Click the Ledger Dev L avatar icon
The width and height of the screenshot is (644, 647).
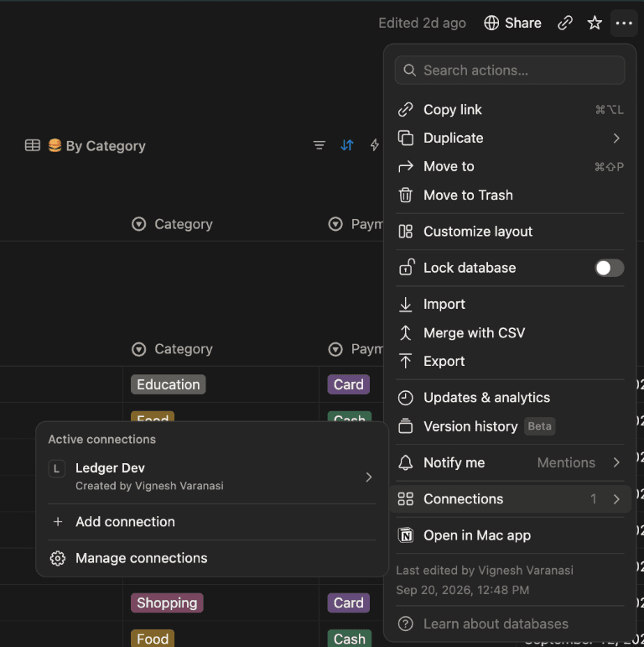pyautogui.click(x=56, y=469)
